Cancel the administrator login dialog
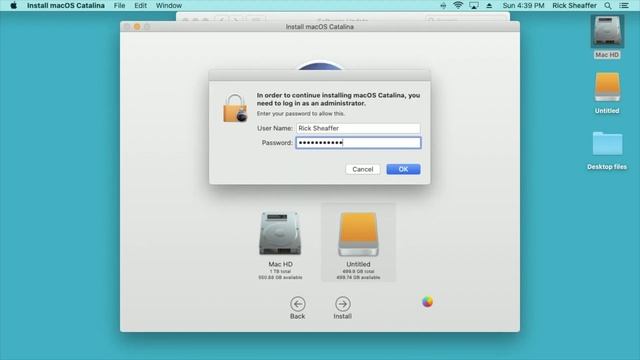This screenshot has height=360, width=640. point(362,169)
